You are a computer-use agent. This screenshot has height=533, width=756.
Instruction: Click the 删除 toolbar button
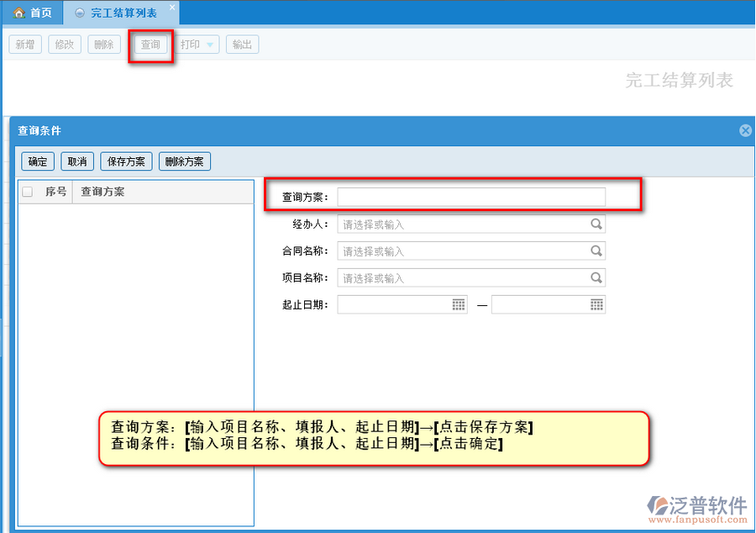(x=104, y=45)
